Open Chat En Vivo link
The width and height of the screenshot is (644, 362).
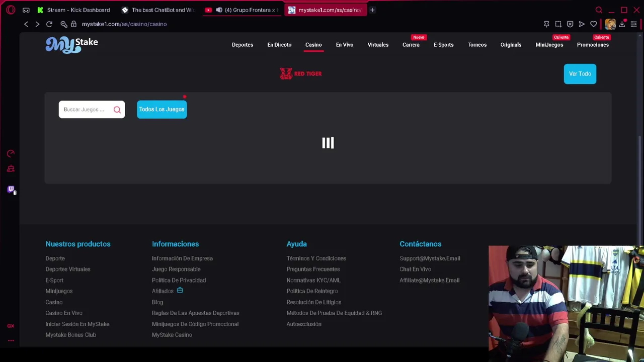click(415, 269)
